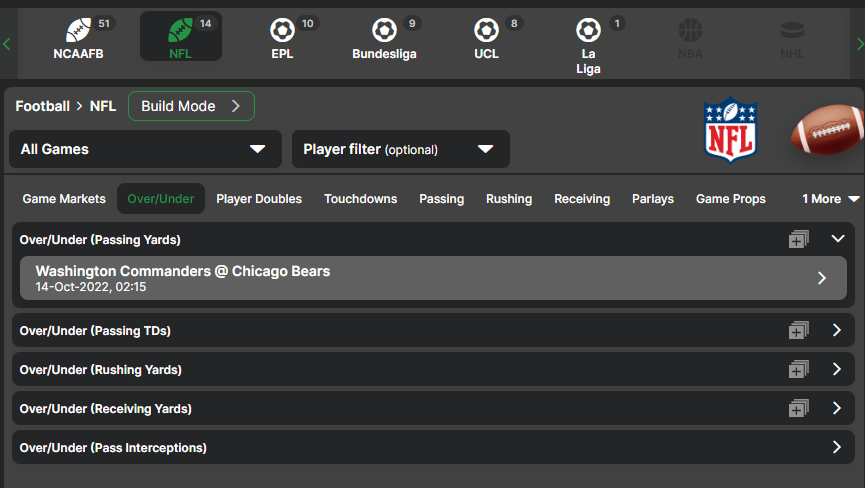865x488 pixels.
Task: Open the All Games dropdown
Action: tap(146, 149)
